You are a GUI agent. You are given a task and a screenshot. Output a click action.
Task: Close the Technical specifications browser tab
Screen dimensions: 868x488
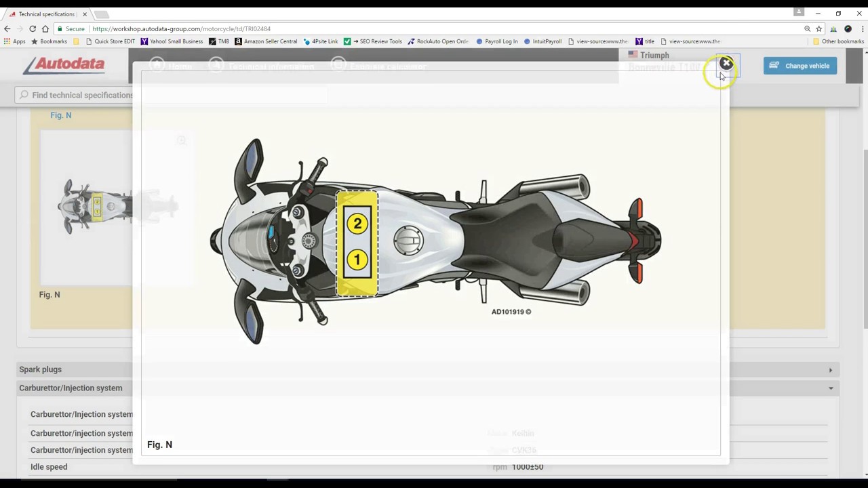[85, 14]
